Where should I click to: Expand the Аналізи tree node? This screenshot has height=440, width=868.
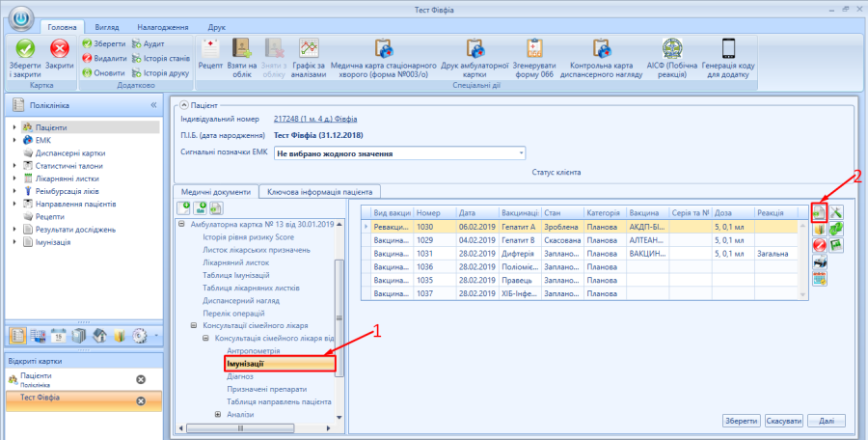(x=218, y=414)
